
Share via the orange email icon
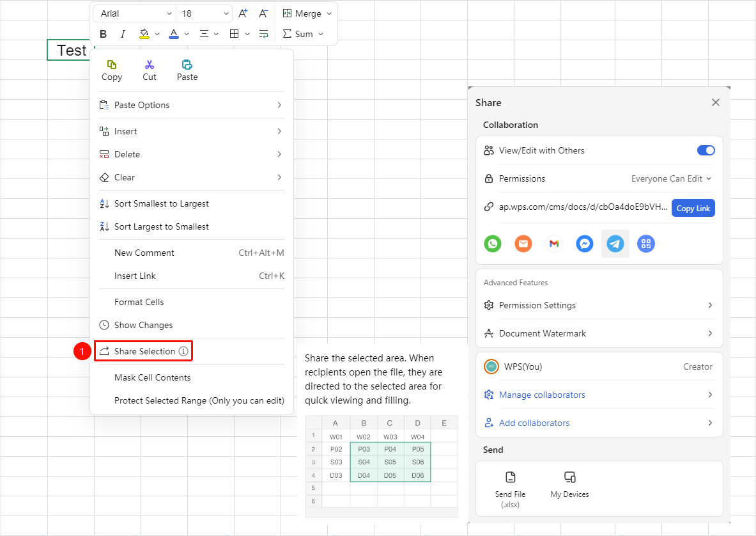tap(523, 244)
